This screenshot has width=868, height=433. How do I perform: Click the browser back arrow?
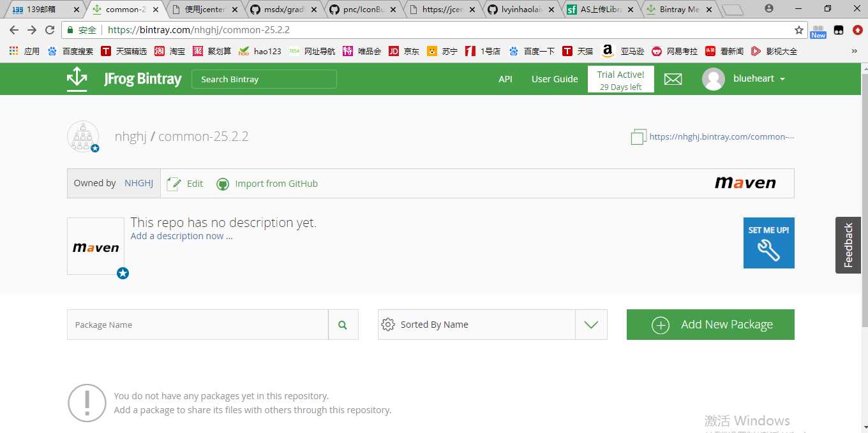point(14,30)
